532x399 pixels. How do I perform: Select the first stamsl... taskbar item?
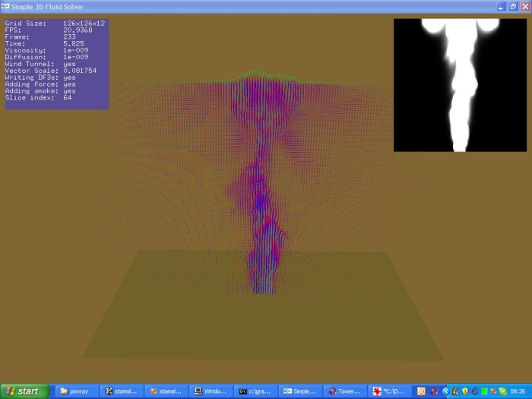tap(120, 391)
